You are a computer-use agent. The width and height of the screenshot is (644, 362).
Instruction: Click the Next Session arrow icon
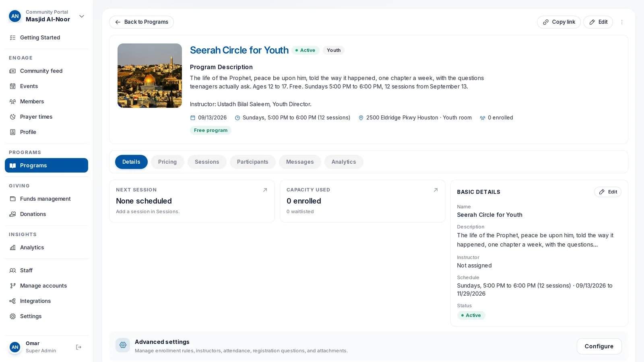[265, 190]
